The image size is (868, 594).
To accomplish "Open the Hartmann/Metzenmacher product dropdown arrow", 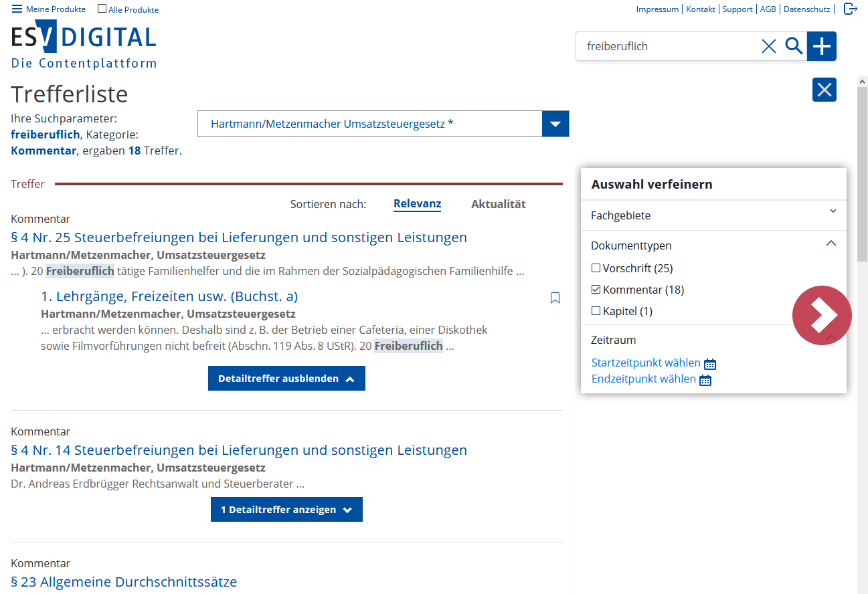I will coord(555,124).
